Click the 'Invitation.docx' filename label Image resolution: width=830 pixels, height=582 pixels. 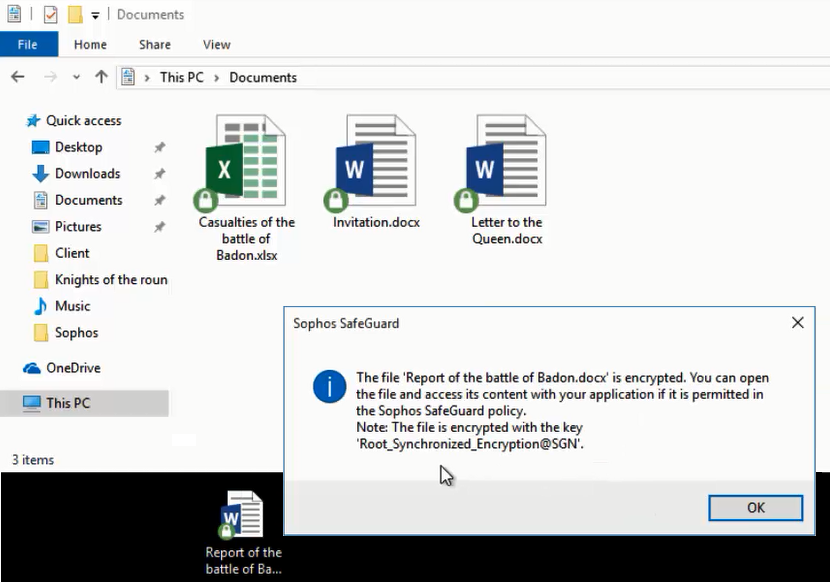(x=376, y=222)
